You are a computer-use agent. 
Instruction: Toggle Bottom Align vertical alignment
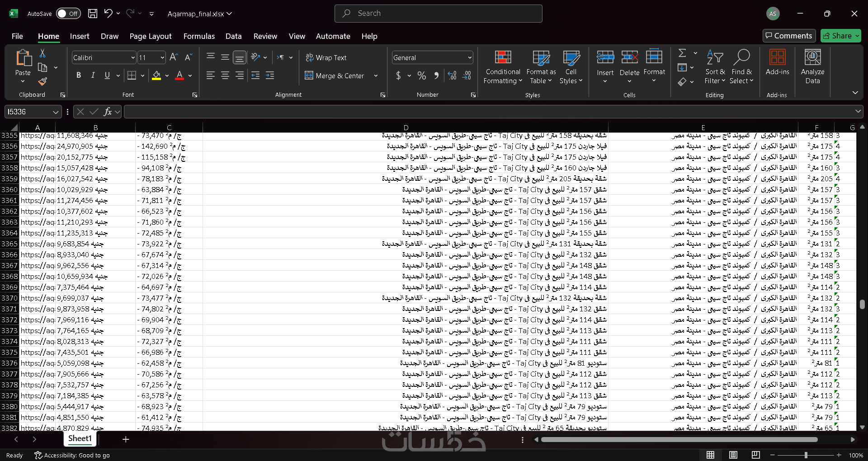pos(240,57)
